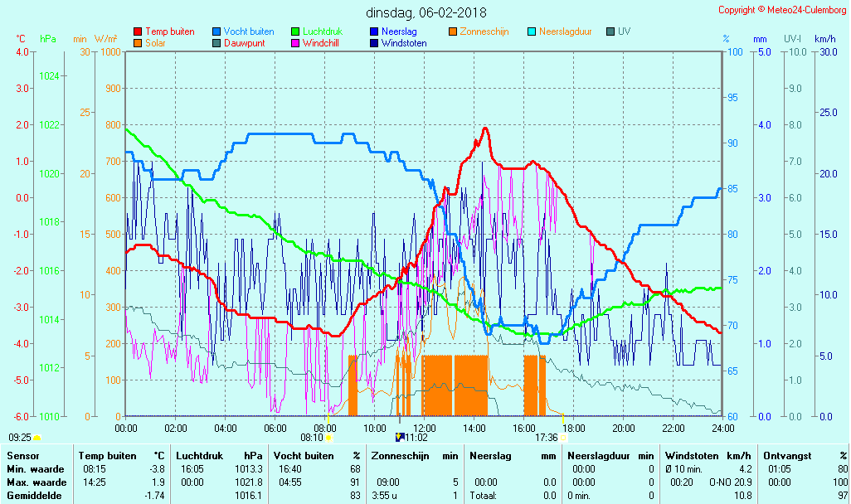Click the sunrise sun icon beside 08:10
This screenshot has width=851, height=504.
point(329,438)
